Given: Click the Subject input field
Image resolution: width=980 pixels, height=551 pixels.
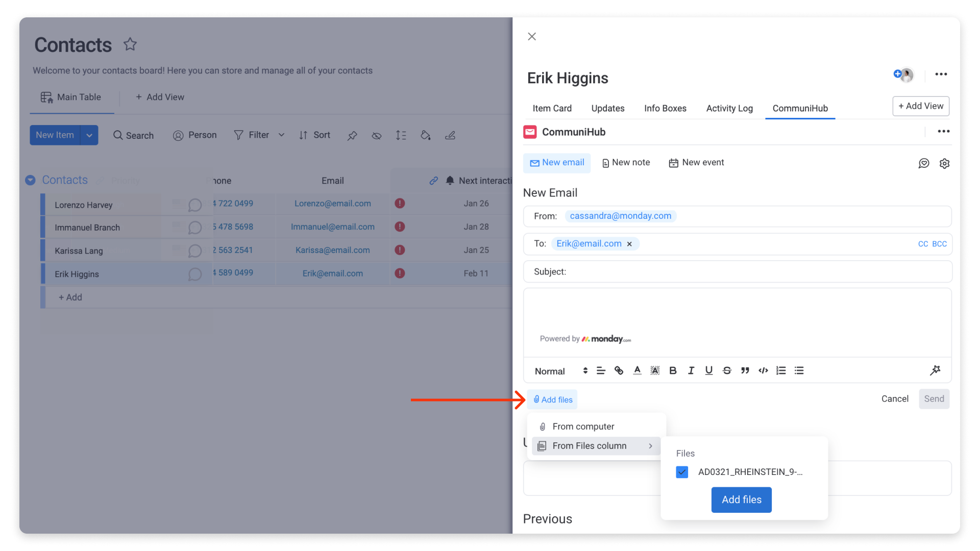Looking at the screenshot, I should point(738,271).
